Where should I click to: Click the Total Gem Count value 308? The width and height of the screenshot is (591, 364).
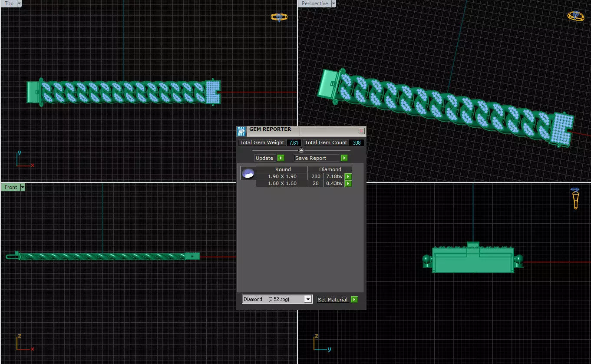click(357, 142)
